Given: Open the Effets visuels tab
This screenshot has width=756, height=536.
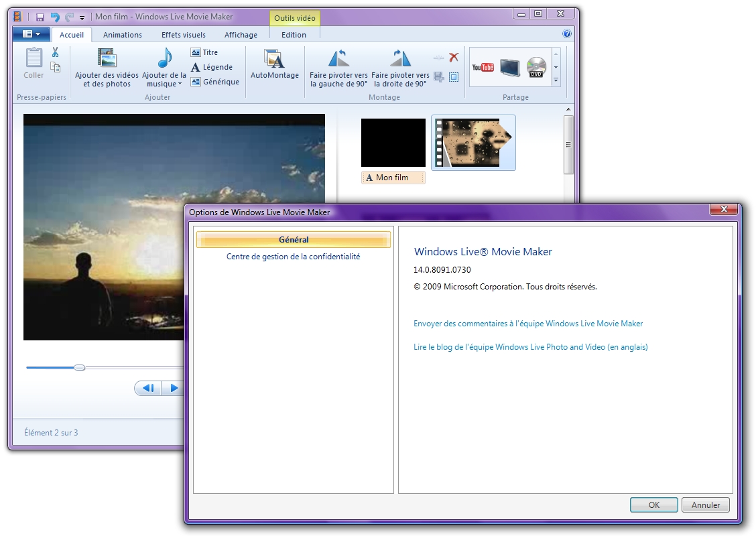Looking at the screenshot, I should [x=183, y=35].
